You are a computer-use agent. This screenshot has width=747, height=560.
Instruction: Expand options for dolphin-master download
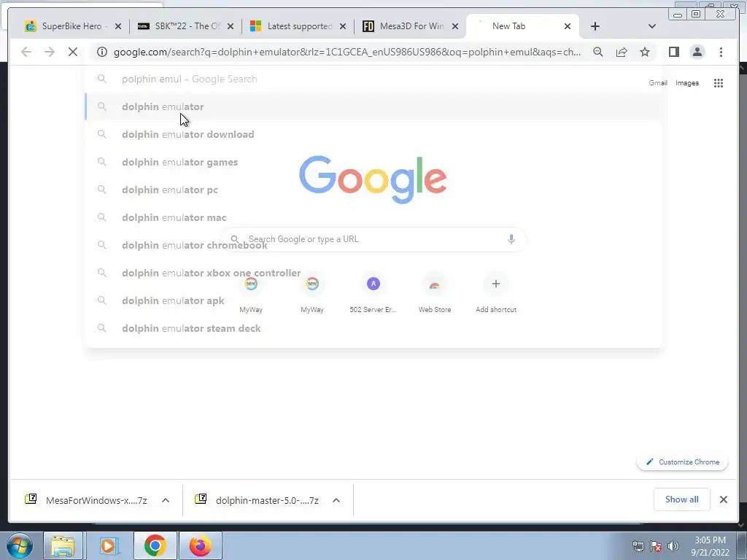[x=336, y=500]
